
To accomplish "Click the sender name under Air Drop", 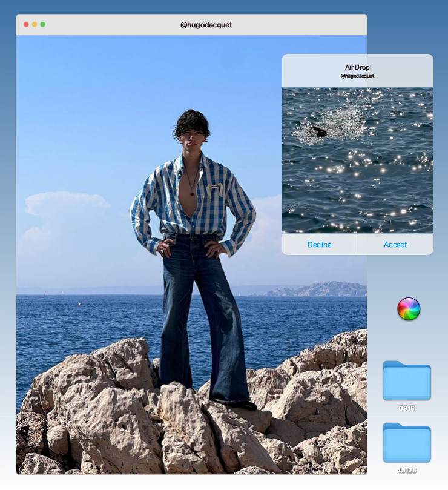I will tap(357, 76).
